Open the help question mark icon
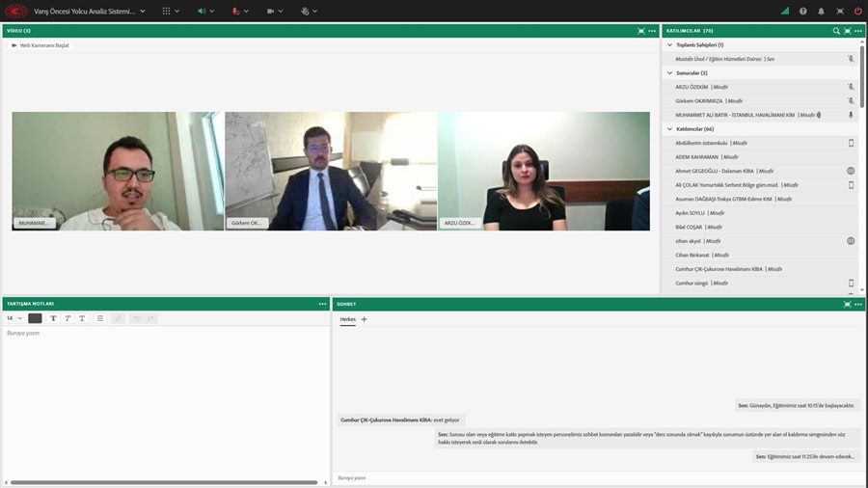Screen dimensions: 868x488 pyautogui.click(x=802, y=11)
